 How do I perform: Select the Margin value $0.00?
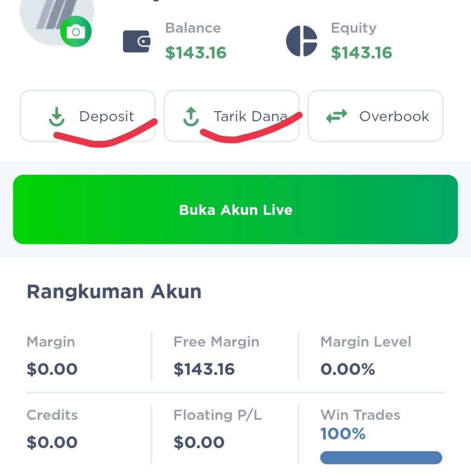coord(52,369)
